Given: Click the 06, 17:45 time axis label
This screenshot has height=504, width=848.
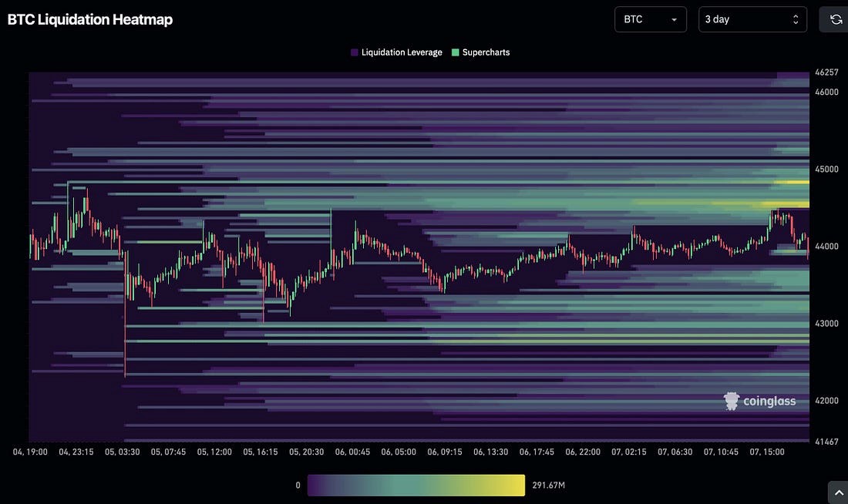Looking at the screenshot, I should (537, 452).
